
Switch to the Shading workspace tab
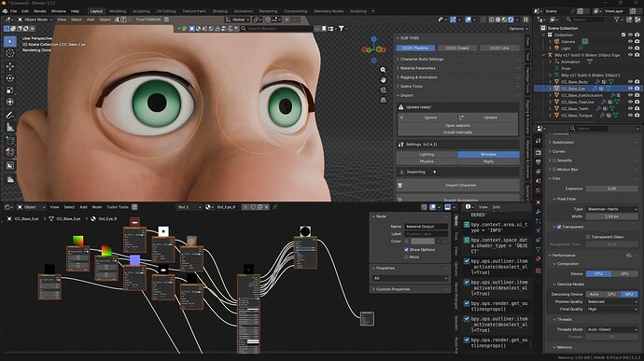pyautogui.click(x=219, y=11)
